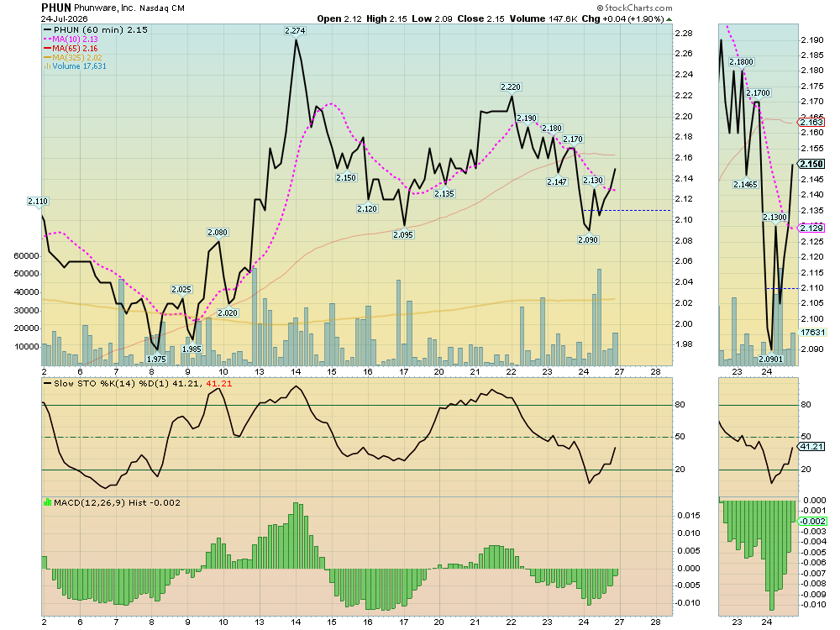The height and width of the screenshot is (630, 840).
Task: Click the Low 2.09 value in header
Action: [432, 18]
